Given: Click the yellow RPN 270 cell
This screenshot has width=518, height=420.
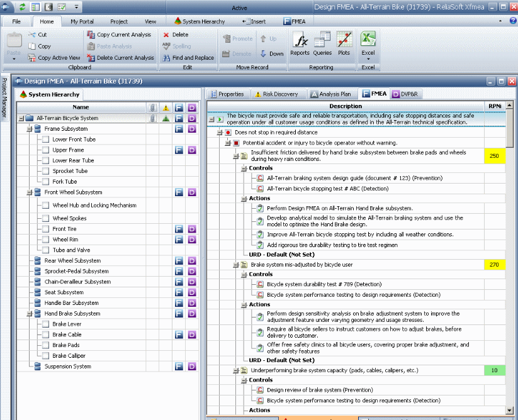Looking at the screenshot, I should (x=494, y=265).
